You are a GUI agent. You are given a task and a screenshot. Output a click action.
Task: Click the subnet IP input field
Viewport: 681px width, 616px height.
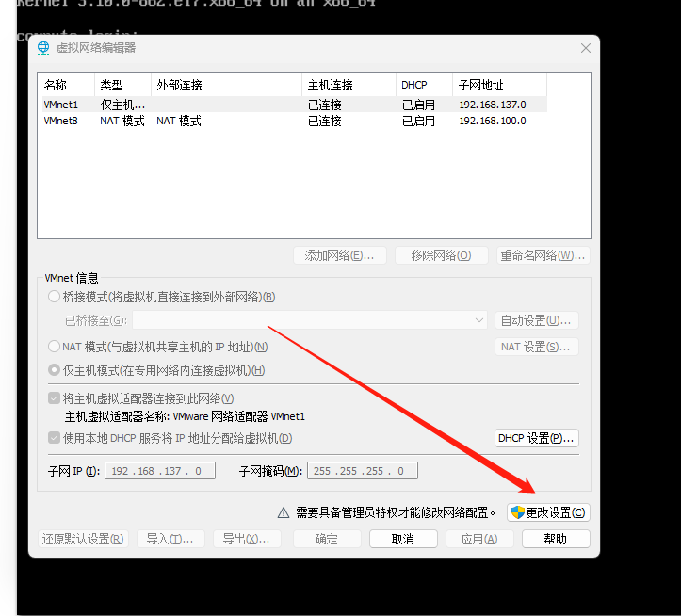(x=160, y=471)
